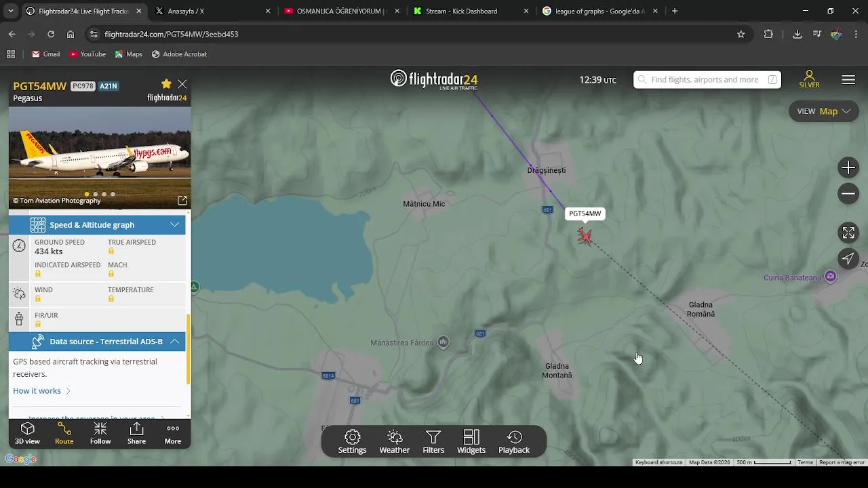Open map Settings
The image size is (868, 488).
[352, 442]
